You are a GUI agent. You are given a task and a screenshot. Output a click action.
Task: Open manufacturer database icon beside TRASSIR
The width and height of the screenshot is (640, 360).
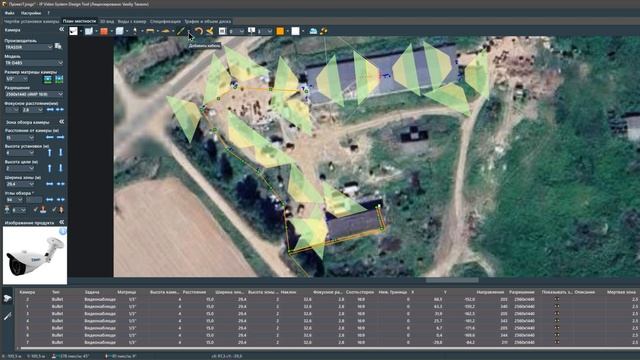coord(58,47)
